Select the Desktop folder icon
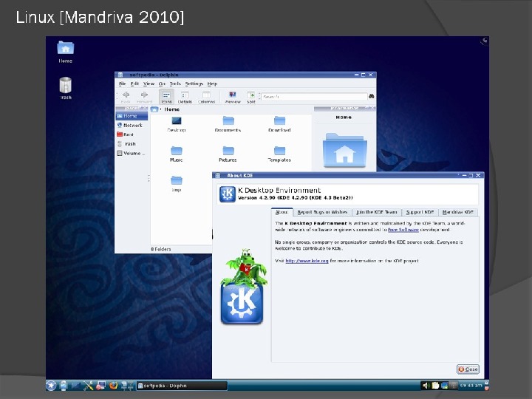Viewport: 532px width, 399px height. (x=177, y=120)
